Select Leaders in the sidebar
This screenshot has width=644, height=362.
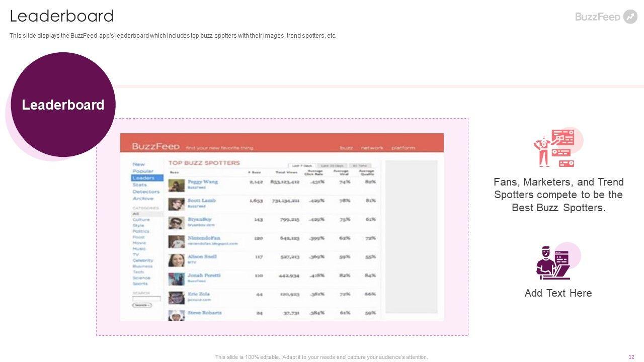[x=147, y=178]
